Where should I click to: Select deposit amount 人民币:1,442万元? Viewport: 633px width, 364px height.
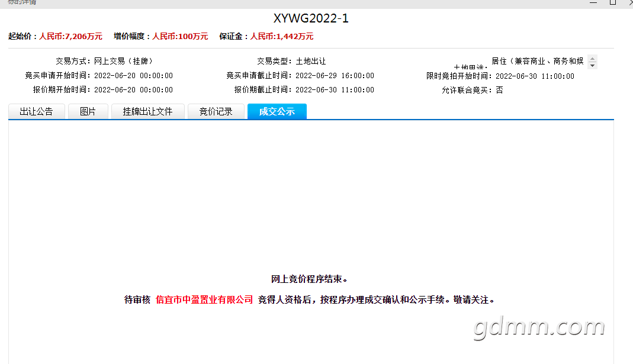tap(282, 36)
